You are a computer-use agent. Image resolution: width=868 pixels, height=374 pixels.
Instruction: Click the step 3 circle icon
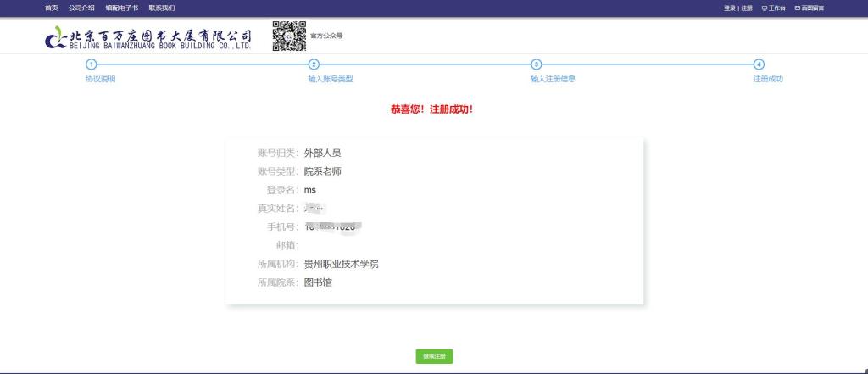[x=536, y=64]
